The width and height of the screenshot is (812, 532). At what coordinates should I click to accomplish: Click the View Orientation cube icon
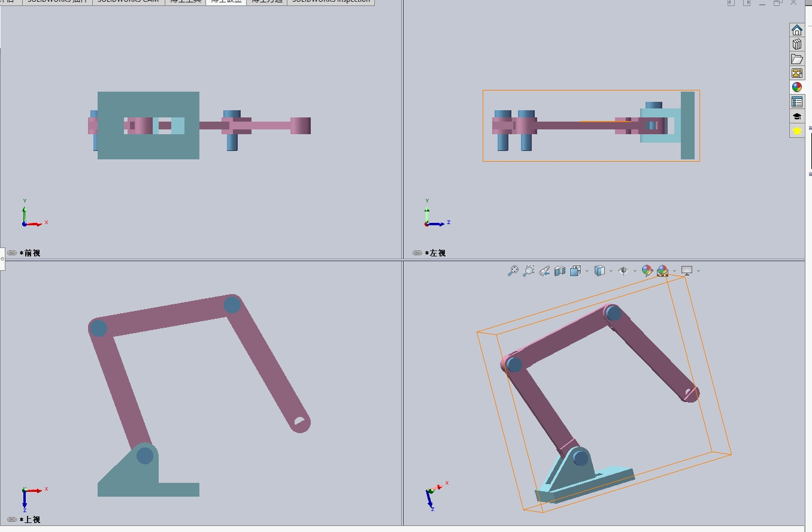click(575, 271)
